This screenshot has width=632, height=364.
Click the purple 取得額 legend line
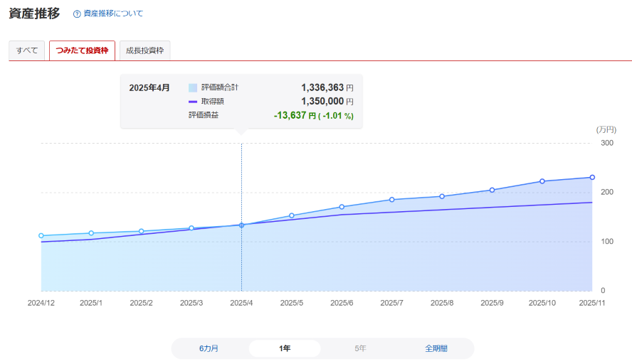pos(193,102)
